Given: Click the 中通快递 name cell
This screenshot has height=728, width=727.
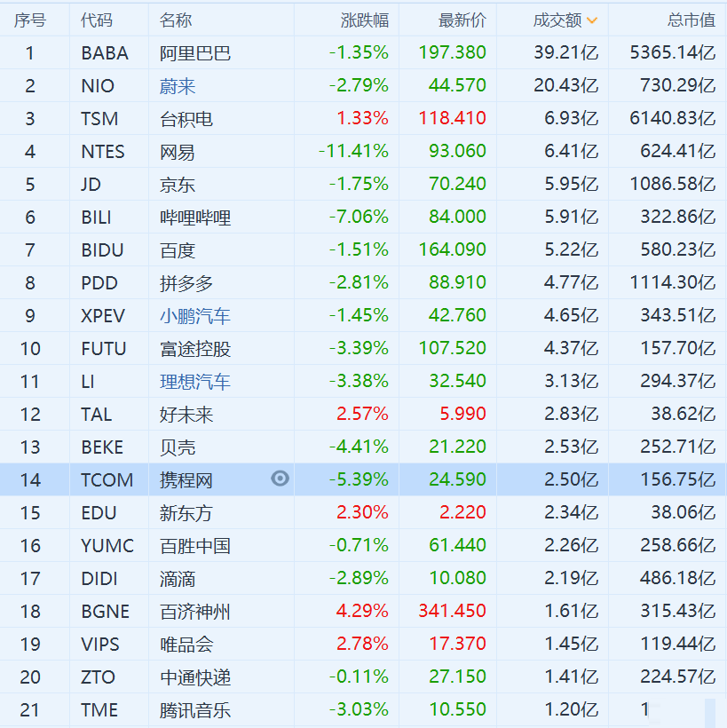Looking at the screenshot, I should 195,678.
